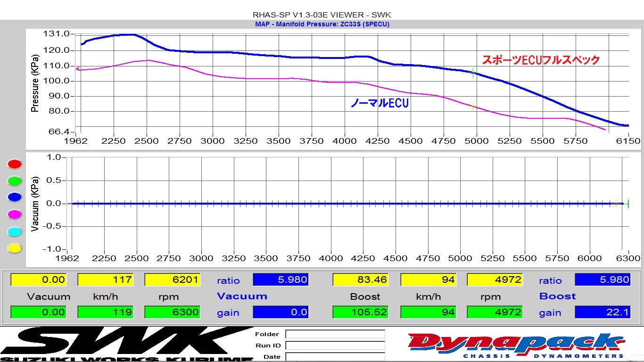Click the green Boost value 105.52
This screenshot has width=644, height=362.
361,312
